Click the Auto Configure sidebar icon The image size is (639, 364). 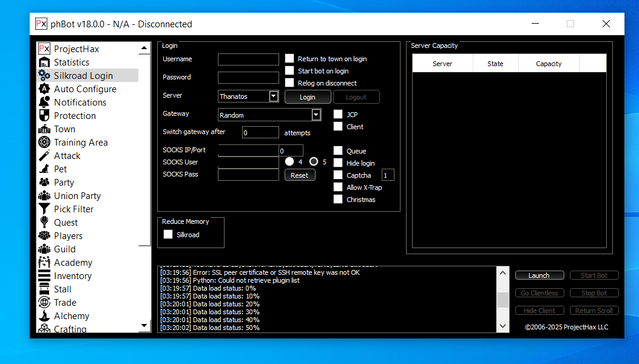(44, 89)
